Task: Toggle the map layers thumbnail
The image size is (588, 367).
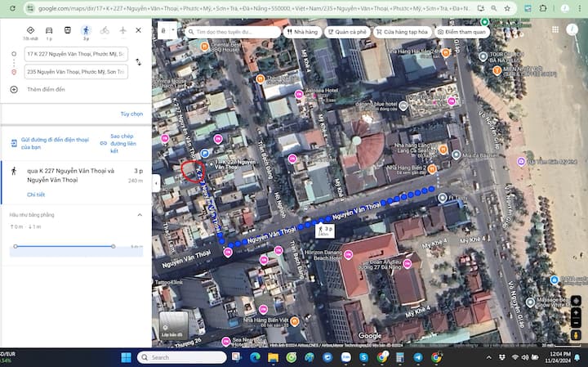Action: point(172,325)
